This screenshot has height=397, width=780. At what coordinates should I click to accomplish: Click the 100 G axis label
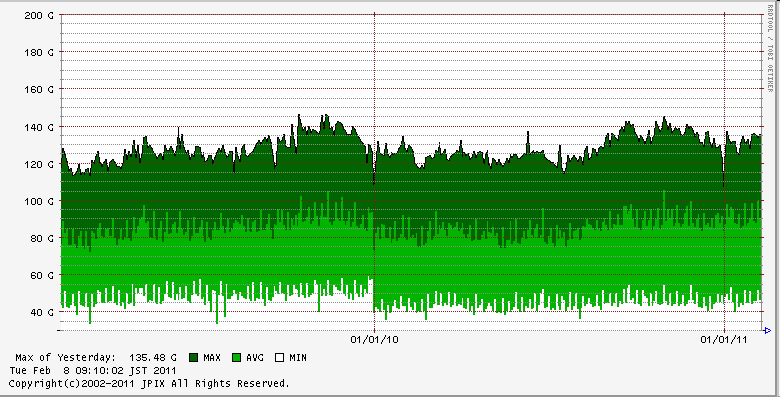[39, 201]
